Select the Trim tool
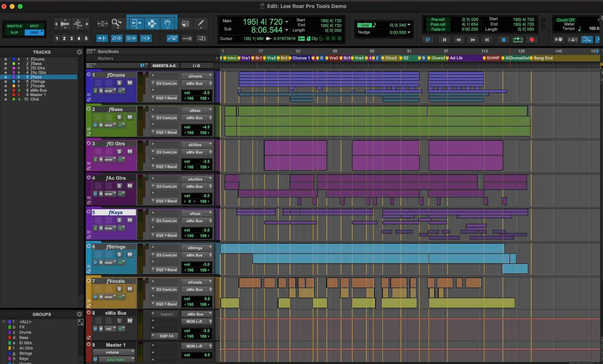 click(x=136, y=23)
